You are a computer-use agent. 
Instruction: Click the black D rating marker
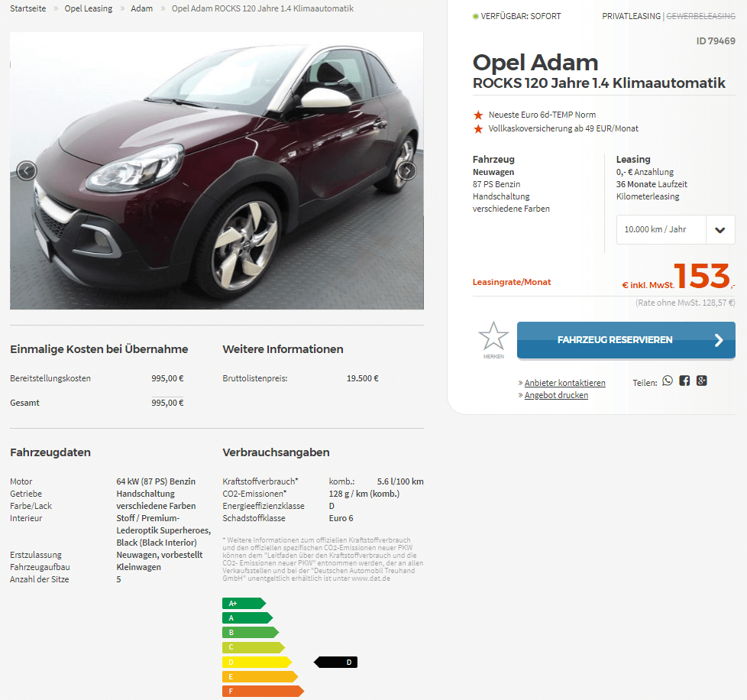coord(335,662)
